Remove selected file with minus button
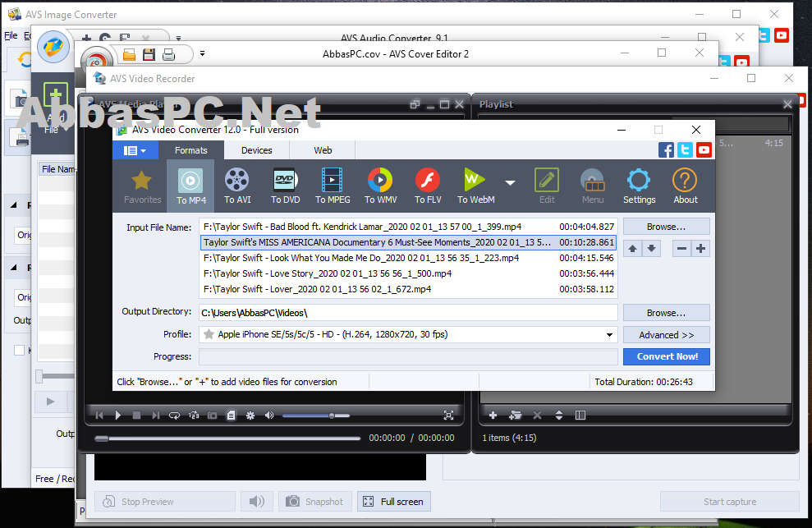The height and width of the screenshot is (528, 812). tap(682, 249)
